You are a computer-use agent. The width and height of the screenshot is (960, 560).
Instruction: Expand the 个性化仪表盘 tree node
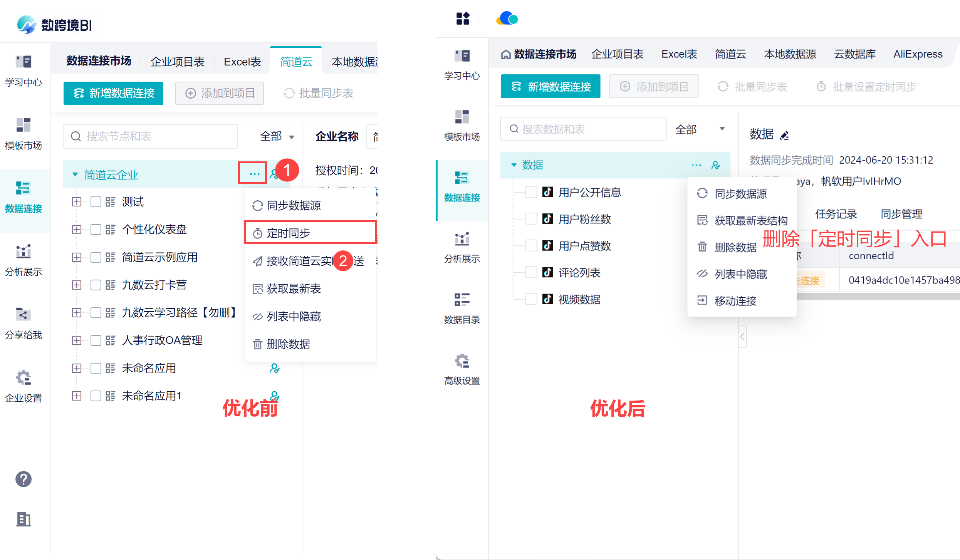click(77, 230)
